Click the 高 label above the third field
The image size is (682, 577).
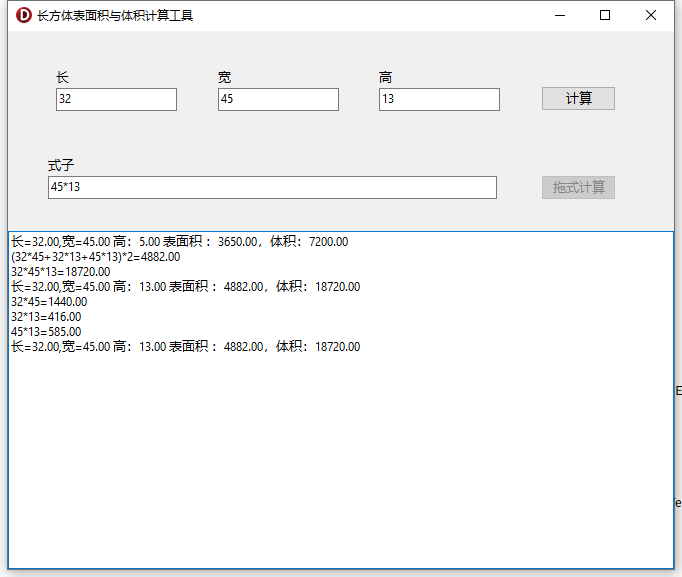(385, 77)
